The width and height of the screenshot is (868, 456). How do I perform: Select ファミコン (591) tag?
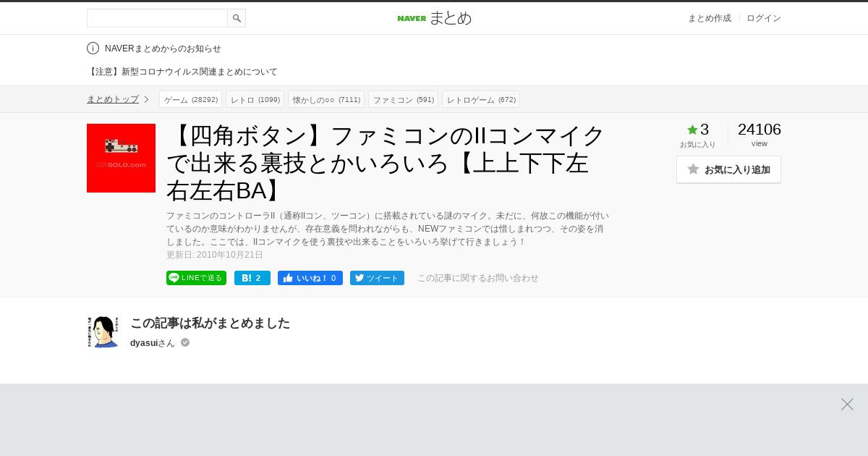403,99
